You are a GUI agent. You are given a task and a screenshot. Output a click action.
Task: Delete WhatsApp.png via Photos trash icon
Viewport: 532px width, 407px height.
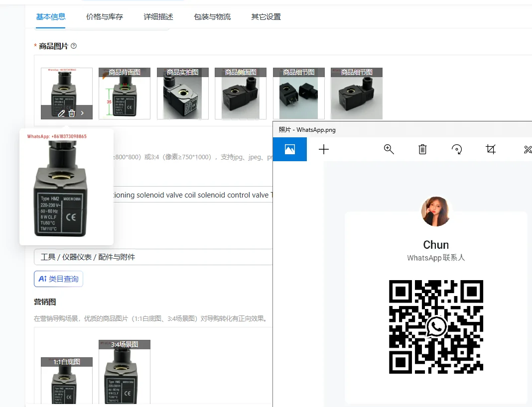(422, 149)
